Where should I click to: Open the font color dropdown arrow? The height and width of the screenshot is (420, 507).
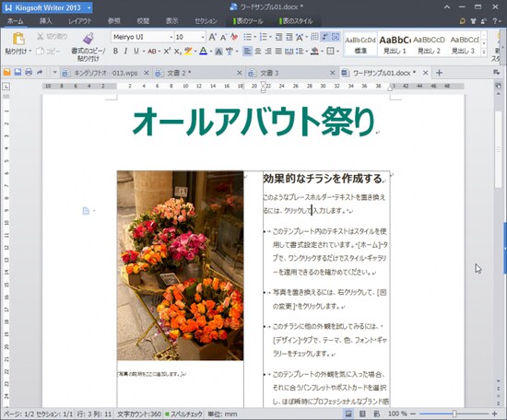[x=211, y=51]
